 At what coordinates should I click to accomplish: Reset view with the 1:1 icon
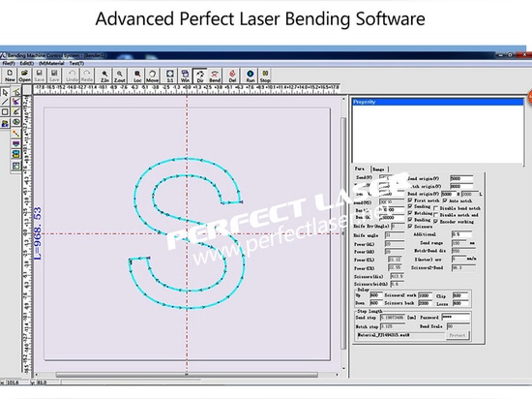170,76
